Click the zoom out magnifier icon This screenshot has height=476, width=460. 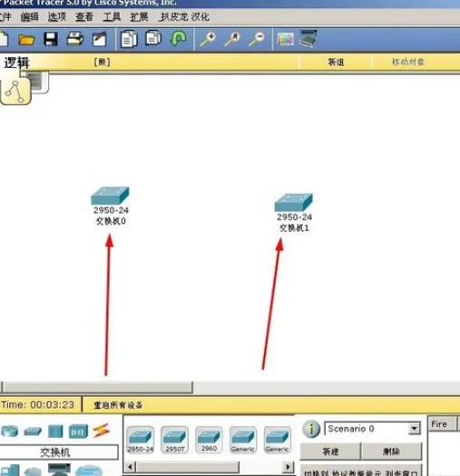(x=257, y=39)
